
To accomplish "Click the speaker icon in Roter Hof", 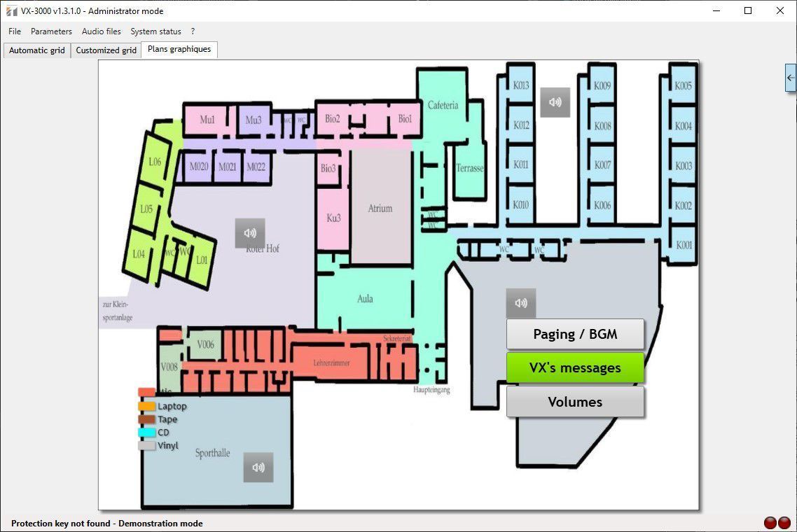I will click(249, 233).
